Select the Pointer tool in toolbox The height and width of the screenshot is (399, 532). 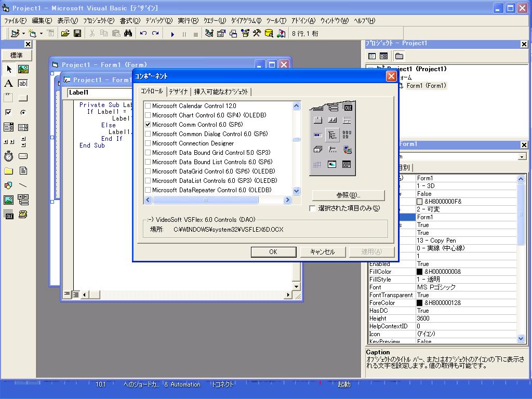(x=9, y=69)
